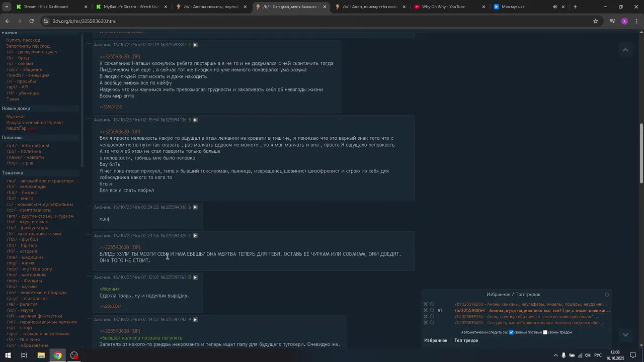Image resolution: width=644 pixels, height=362 pixels.
Task: Open reply link >>325601263
Action: point(111,107)
